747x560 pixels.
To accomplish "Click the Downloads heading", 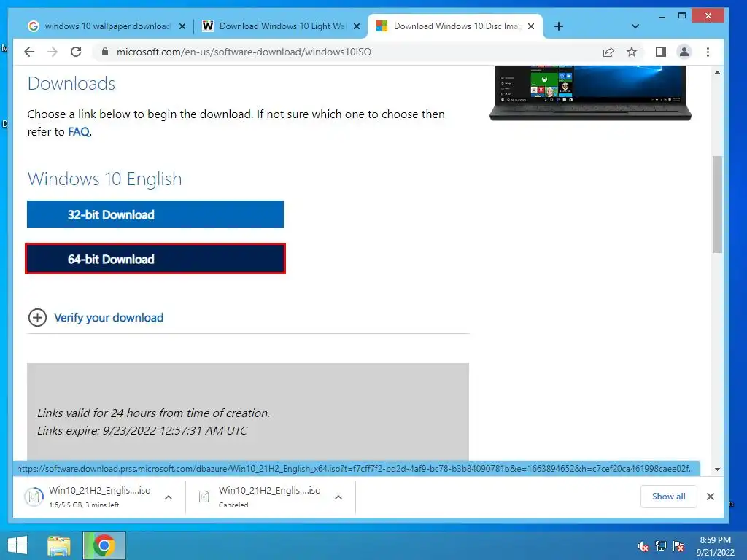I will pyautogui.click(x=71, y=83).
